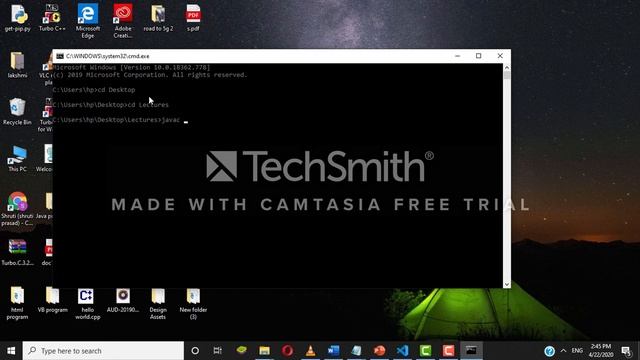Click the cmd vertical scrollbar thumb
This screenshot has width=640, height=360.
click(507, 76)
